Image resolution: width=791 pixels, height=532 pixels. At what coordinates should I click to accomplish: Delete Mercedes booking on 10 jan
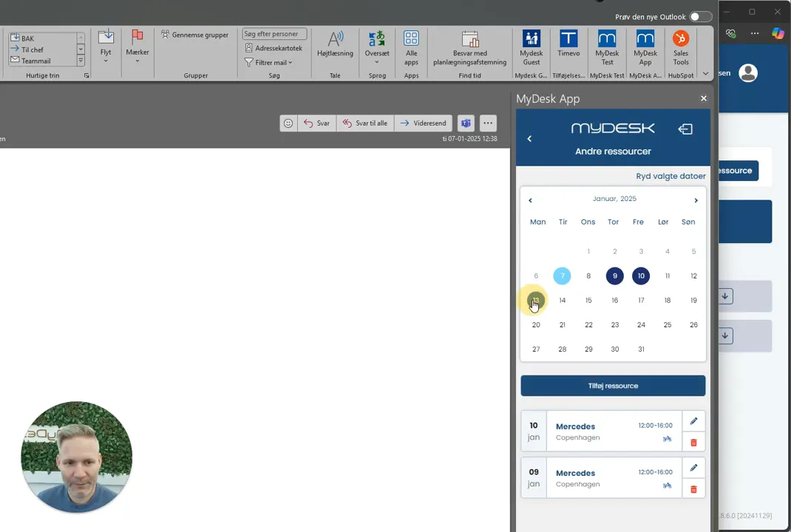pos(693,443)
